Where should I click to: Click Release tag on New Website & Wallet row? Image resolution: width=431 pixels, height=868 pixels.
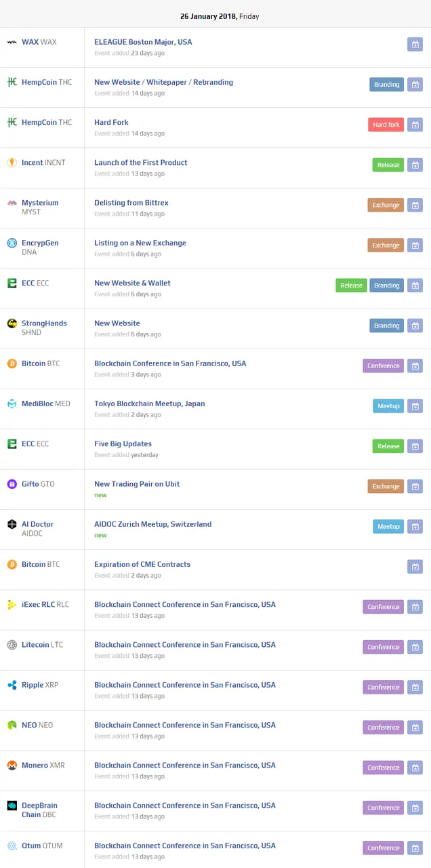coord(351,285)
